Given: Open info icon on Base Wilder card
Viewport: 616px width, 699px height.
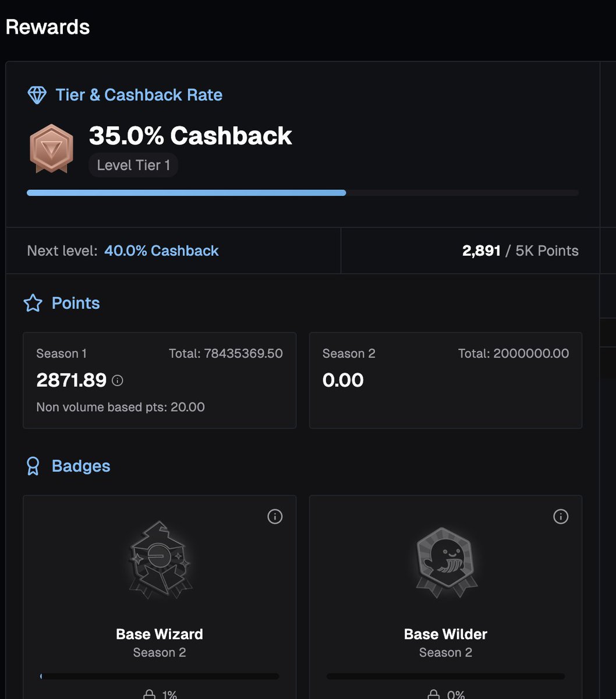Looking at the screenshot, I should click(561, 517).
